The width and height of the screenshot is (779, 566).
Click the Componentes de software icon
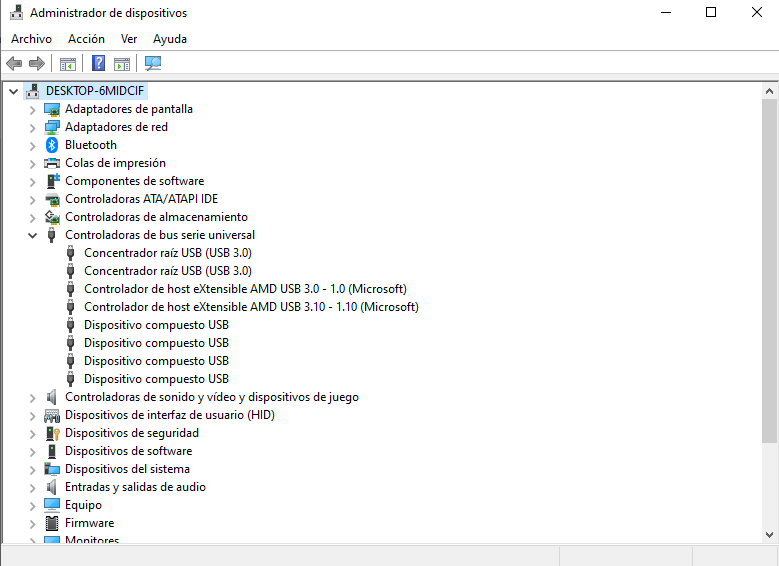(x=52, y=181)
